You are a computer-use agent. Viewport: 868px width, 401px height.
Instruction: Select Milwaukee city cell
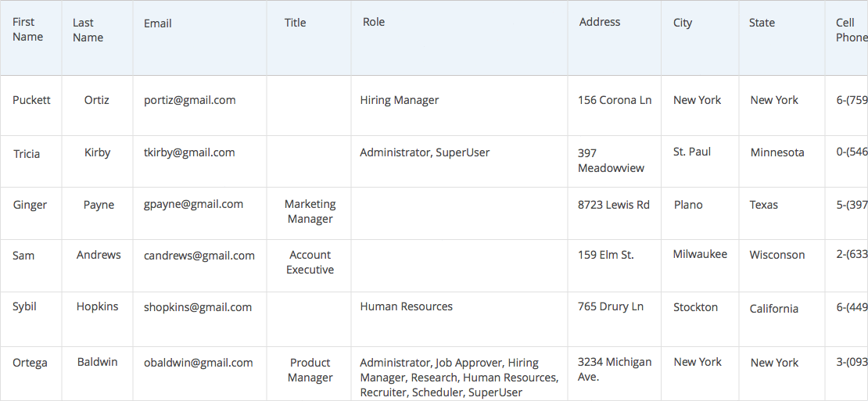click(x=700, y=254)
